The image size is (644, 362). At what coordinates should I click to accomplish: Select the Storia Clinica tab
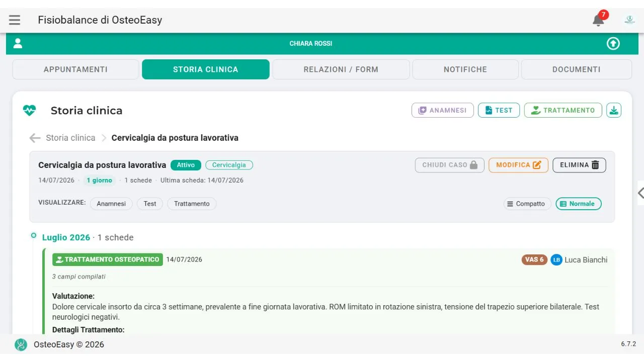point(205,69)
